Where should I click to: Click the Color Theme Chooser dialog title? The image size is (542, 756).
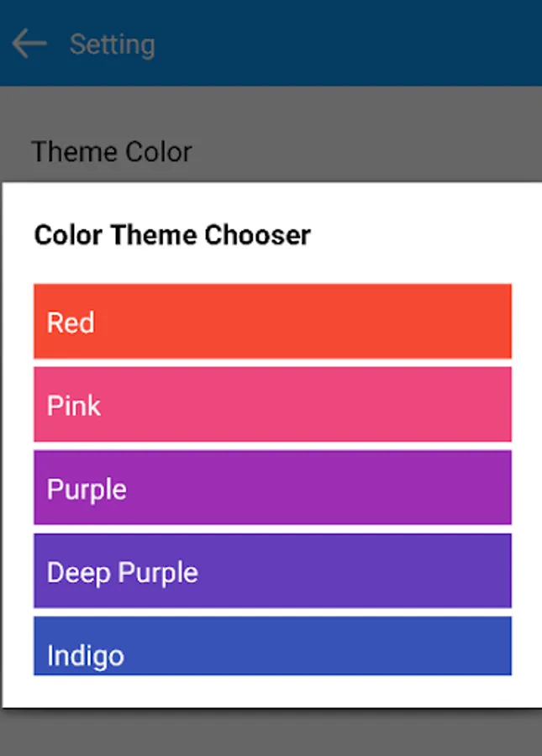[x=172, y=235]
